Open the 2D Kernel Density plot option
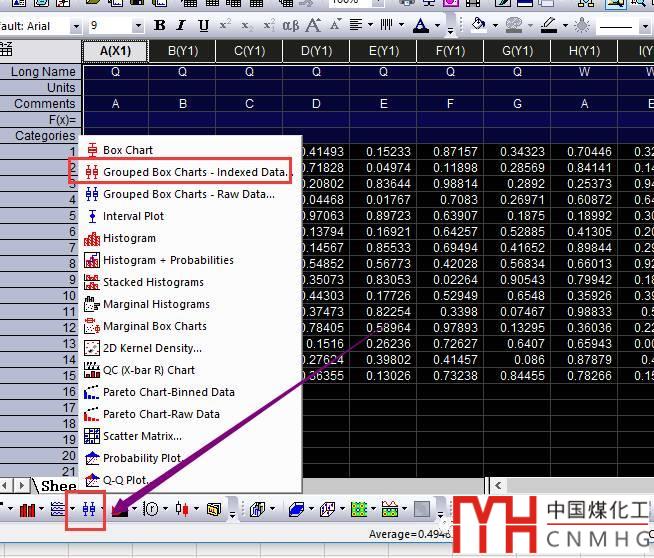Image resolution: width=654 pixels, height=558 pixels. (151, 348)
